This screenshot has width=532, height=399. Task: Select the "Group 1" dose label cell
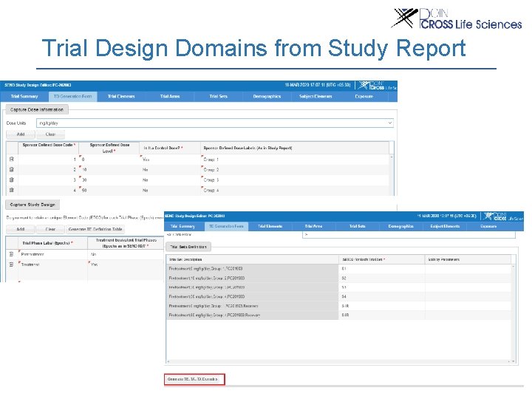point(295,159)
